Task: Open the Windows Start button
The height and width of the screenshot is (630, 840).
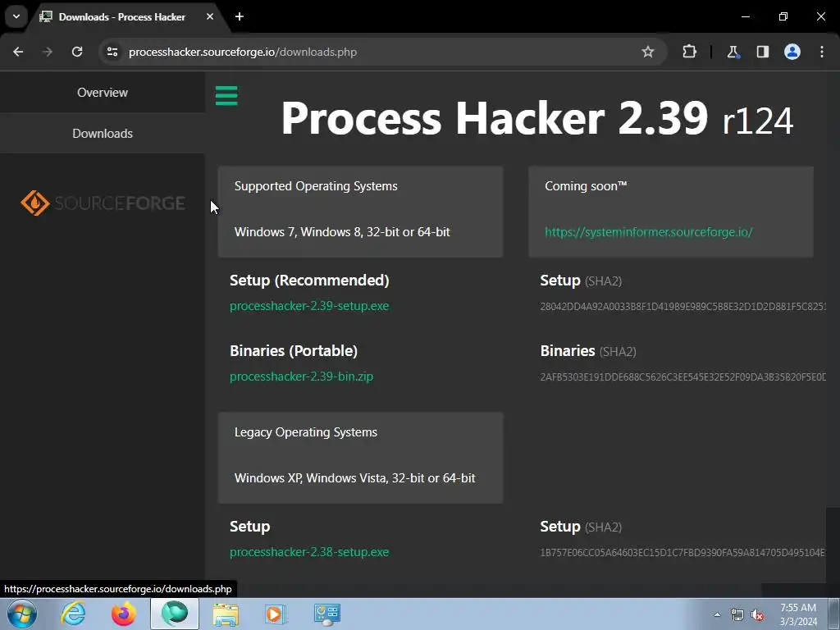Action: [21, 614]
